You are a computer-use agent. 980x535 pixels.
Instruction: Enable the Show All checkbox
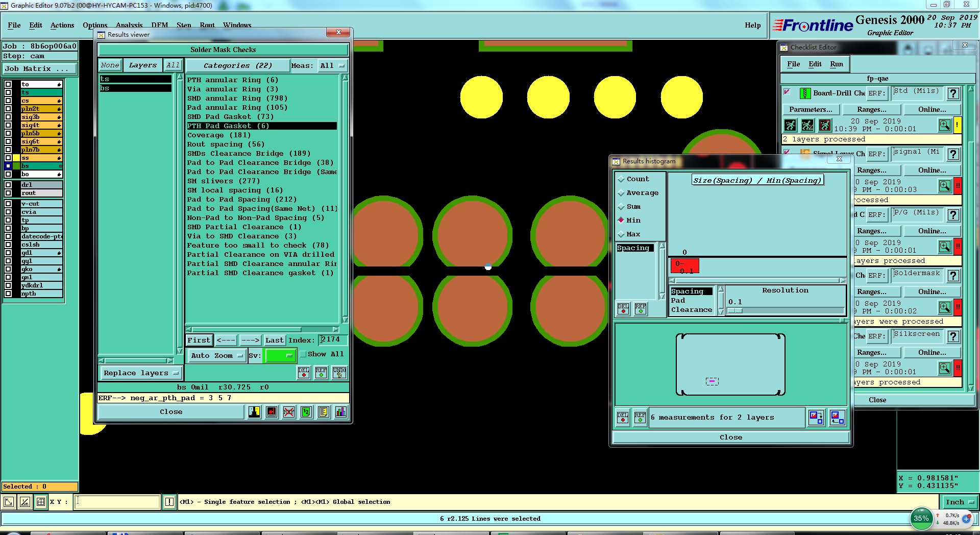click(303, 354)
